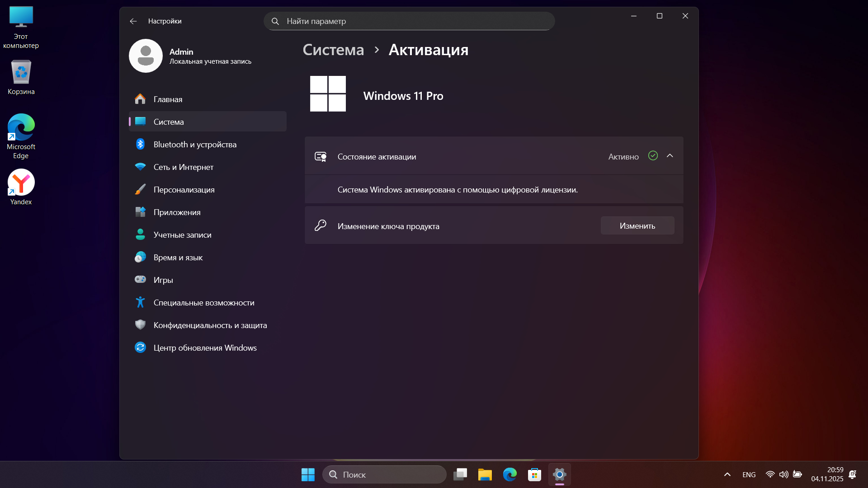Click the Изменить product key button
868x488 pixels.
637,226
